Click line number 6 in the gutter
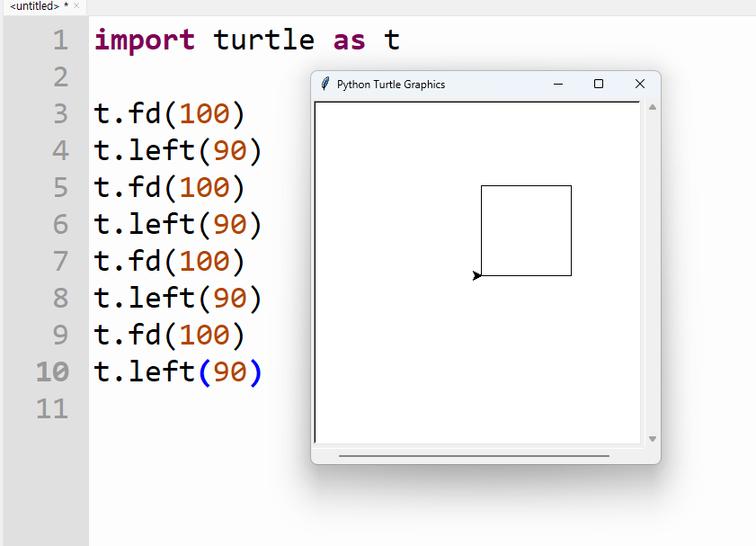Viewport: 756px width, 546px height. click(60, 224)
